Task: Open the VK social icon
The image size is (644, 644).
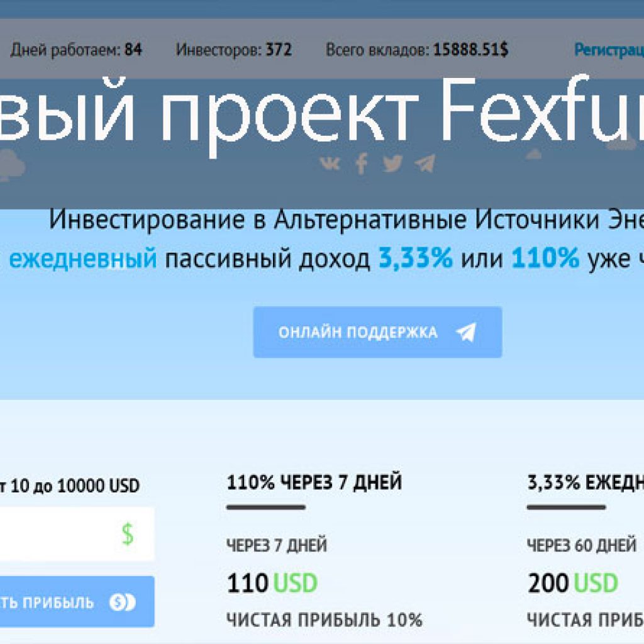Action: (x=330, y=164)
